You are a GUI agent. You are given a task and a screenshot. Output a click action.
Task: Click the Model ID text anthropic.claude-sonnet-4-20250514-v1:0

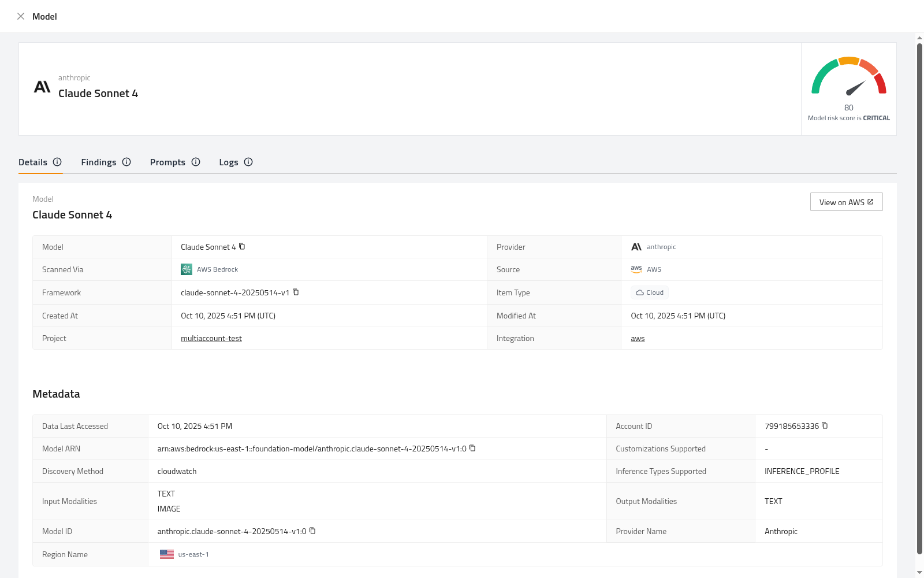pos(232,531)
